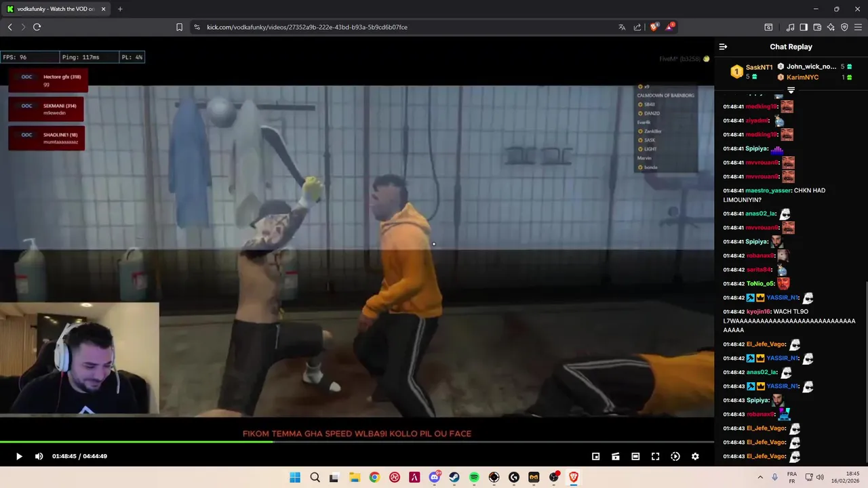Open Windows Start menu

(x=295, y=477)
